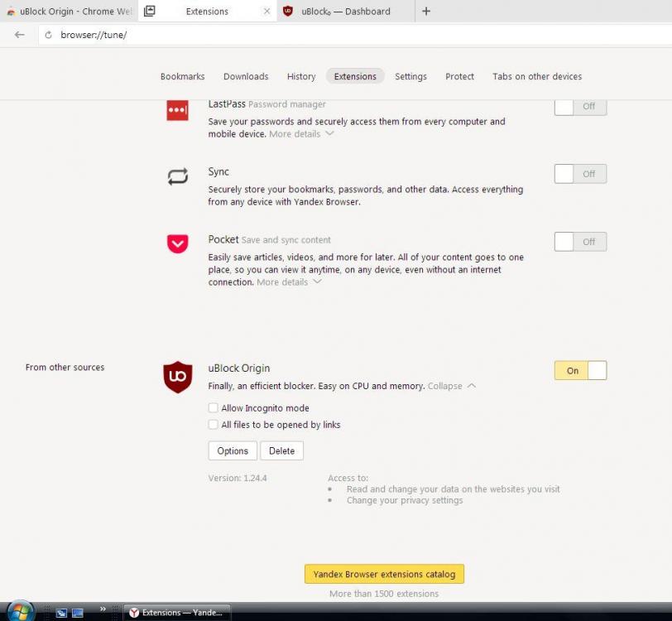Click the browser back arrow
672x621 pixels.
[x=20, y=35]
